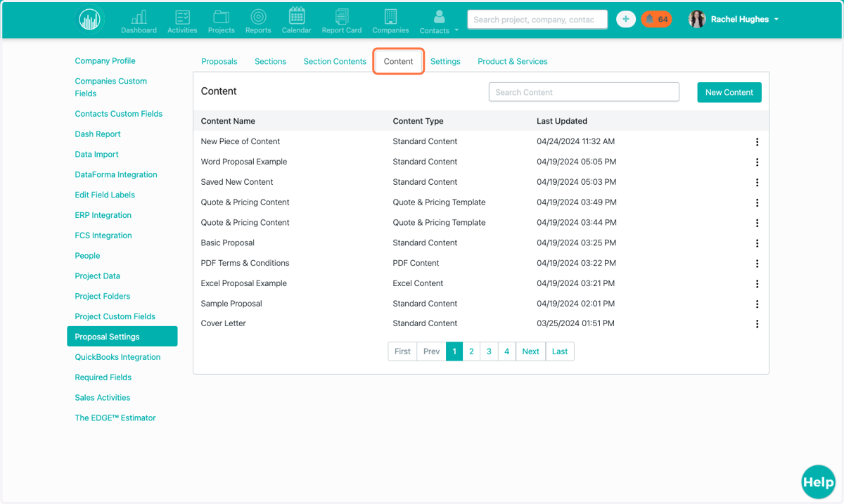Open options menu for Word Proposal Example
Viewport: 844px width, 504px height.
[757, 162]
